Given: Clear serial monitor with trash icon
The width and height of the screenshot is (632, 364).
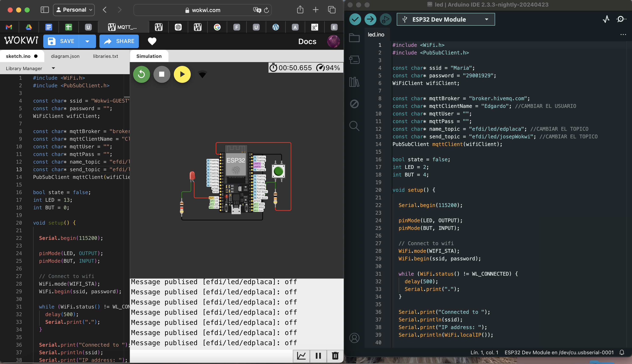Looking at the screenshot, I should [x=335, y=356].
